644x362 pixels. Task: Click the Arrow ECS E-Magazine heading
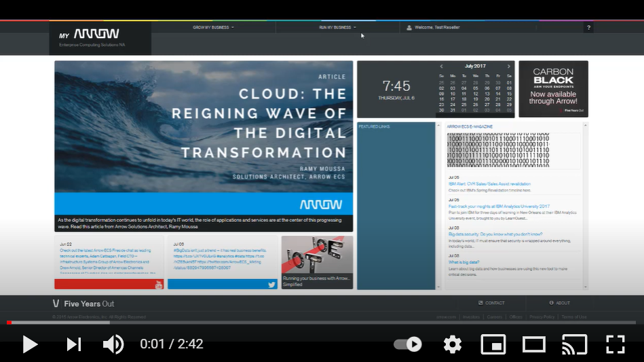tap(470, 126)
